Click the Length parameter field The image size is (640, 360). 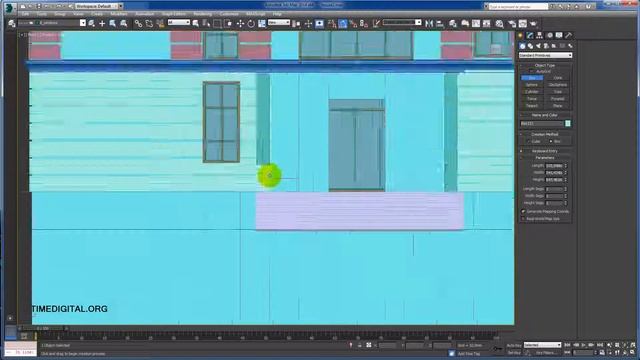[555, 166]
